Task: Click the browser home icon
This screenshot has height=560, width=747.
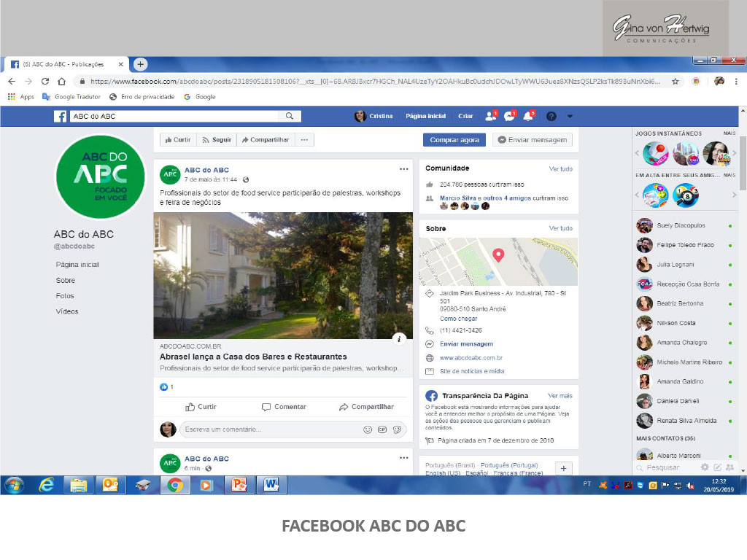Action: tap(61, 82)
